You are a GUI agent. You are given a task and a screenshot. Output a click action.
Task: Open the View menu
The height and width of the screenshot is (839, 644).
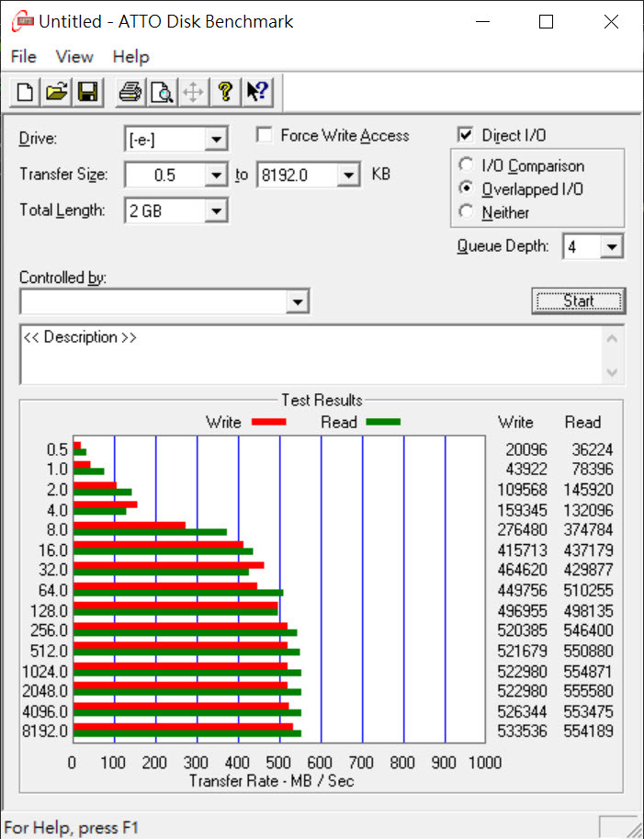click(74, 57)
